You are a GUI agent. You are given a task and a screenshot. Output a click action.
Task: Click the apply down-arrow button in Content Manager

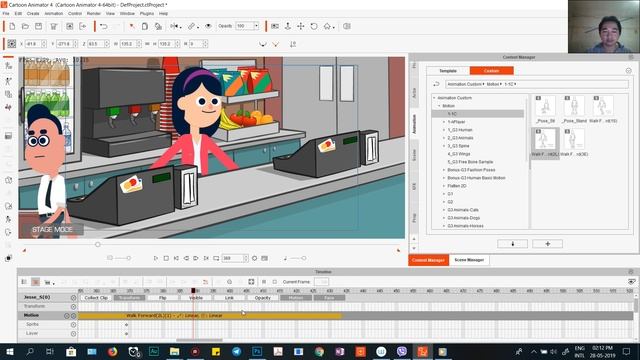513,244
